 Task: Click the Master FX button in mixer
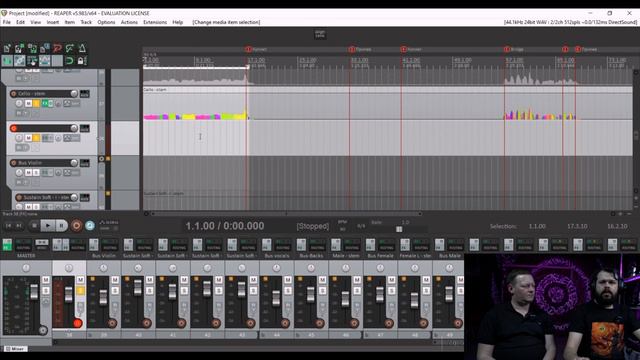coord(7,244)
